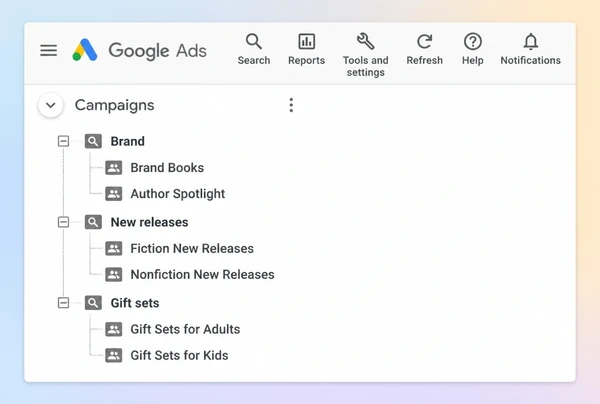Click the Campaigns heading text
Screen dimensions: 600x404
(114, 106)
